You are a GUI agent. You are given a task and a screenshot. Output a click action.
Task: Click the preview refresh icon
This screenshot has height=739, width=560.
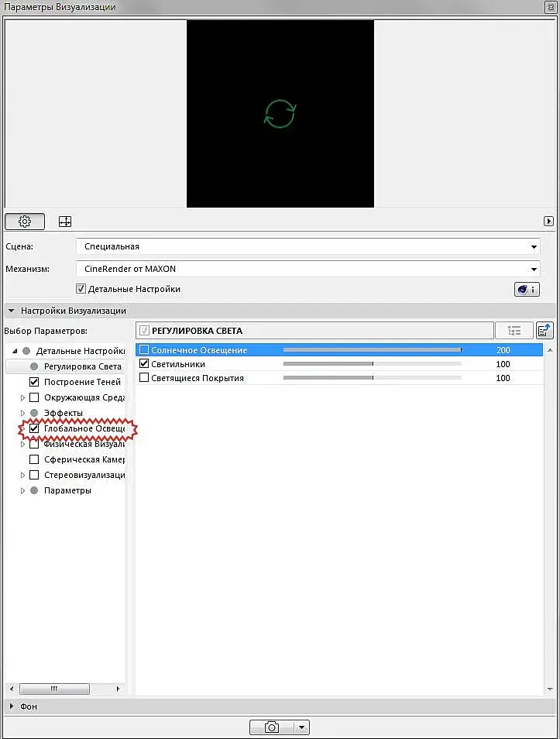(x=280, y=114)
